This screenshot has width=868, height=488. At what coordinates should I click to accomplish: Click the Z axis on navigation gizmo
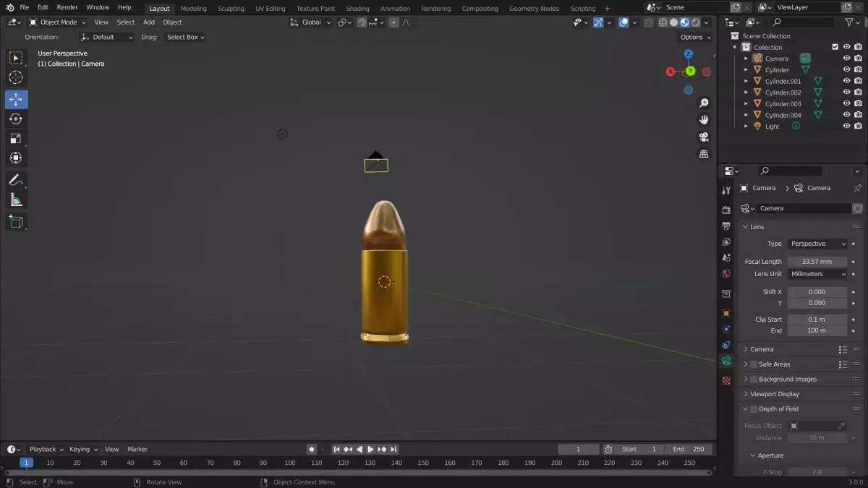689,54
